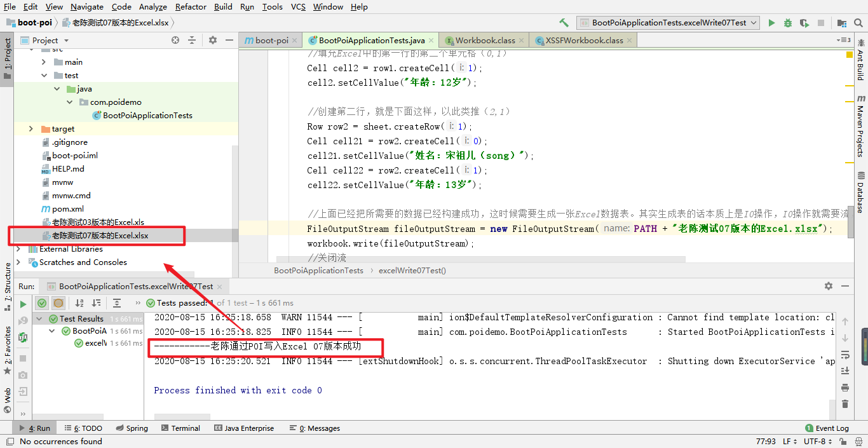This screenshot has width=868, height=448.
Task: Run the selected configuration from the top toolbar
Action: pyautogui.click(x=771, y=23)
